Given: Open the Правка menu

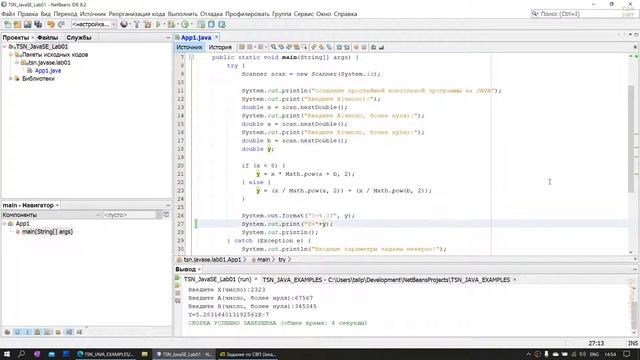Looking at the screenshot, I should click(x=28, y=14).
